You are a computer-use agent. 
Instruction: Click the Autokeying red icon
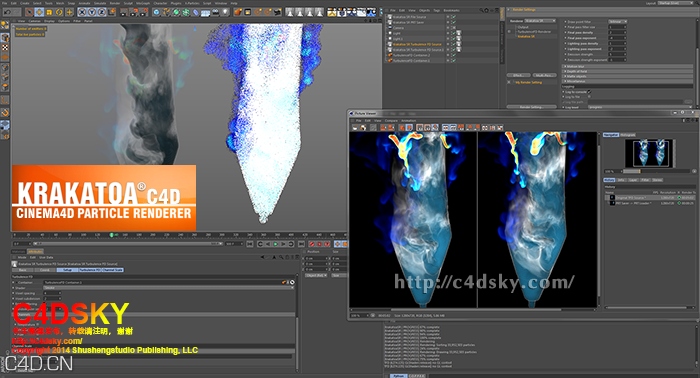pyautogui.click(x=320, y=244)
